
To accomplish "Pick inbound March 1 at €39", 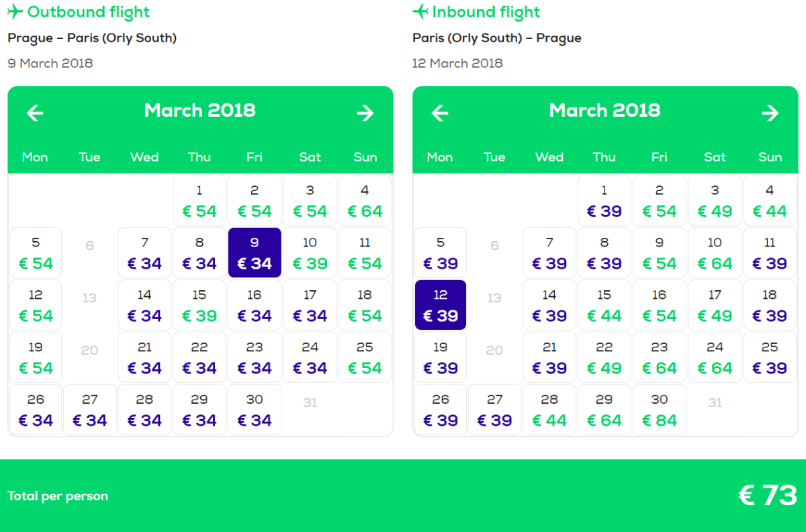I will click(604, 200).
